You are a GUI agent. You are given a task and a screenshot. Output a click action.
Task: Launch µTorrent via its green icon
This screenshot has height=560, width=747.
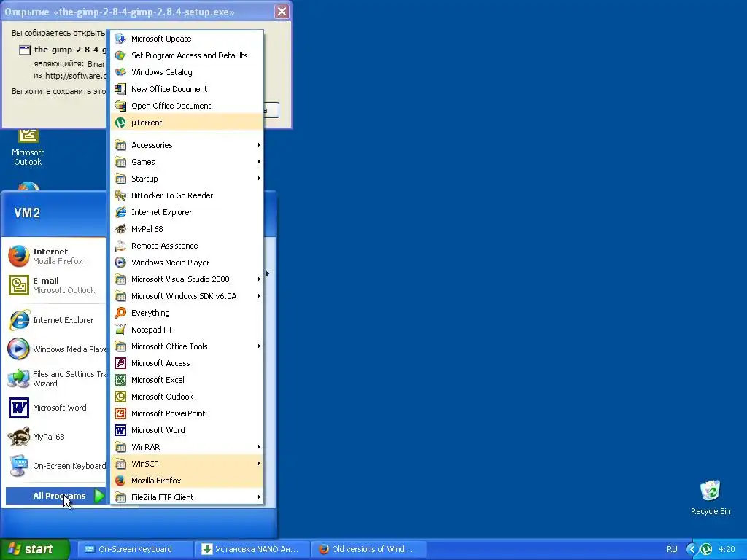pyautogui.click(x=120, y=122)
